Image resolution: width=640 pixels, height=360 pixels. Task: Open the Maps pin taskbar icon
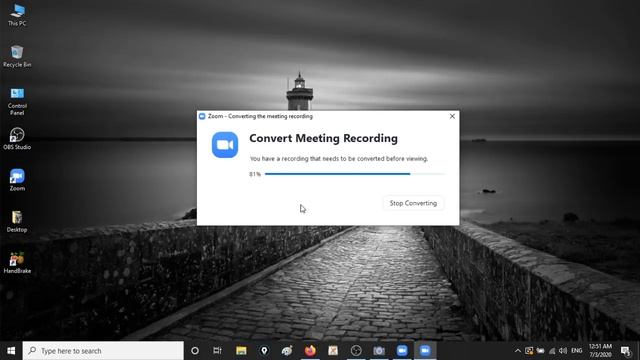264,351
